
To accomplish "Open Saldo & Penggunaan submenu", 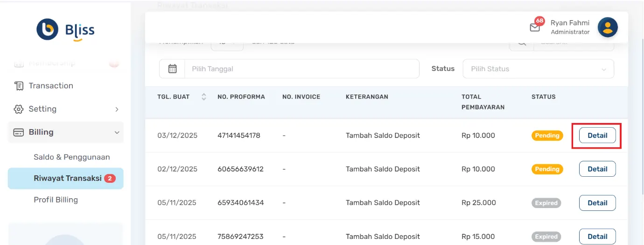I will coord(72,157).
